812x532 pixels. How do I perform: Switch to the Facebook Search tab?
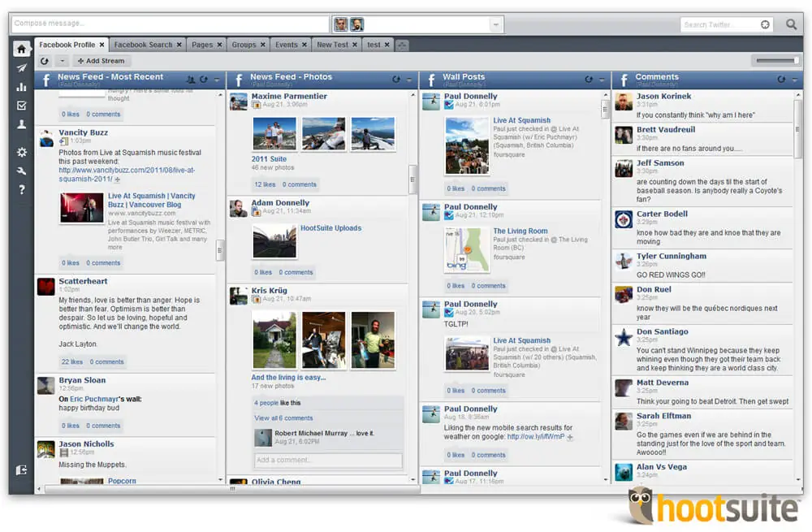(x=143, y=45)
